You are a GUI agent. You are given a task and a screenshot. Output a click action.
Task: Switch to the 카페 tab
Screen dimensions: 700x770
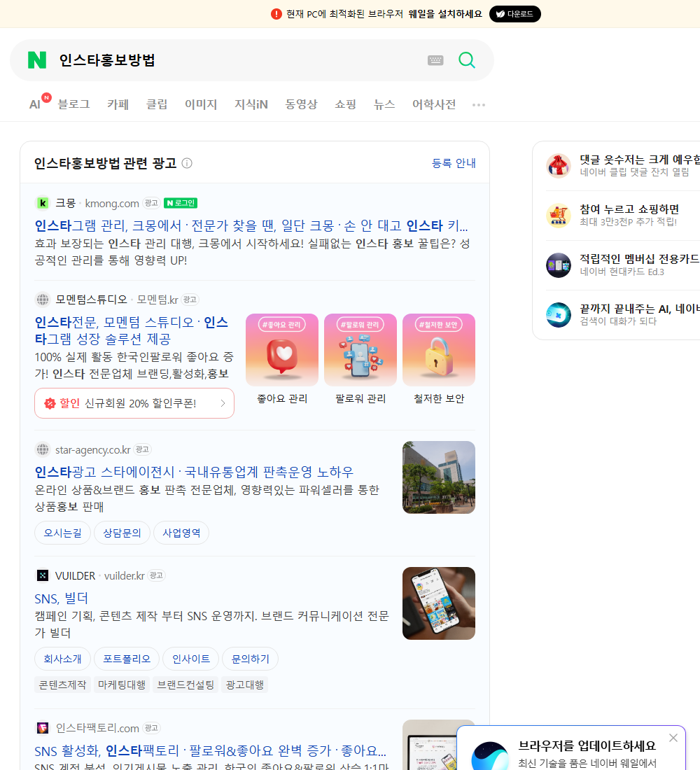point(118,104)
